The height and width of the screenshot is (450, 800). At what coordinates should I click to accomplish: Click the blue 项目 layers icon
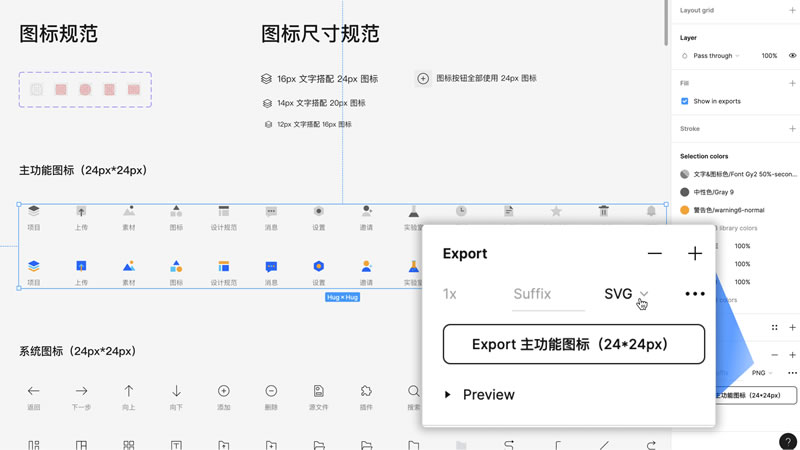(34, 266)
